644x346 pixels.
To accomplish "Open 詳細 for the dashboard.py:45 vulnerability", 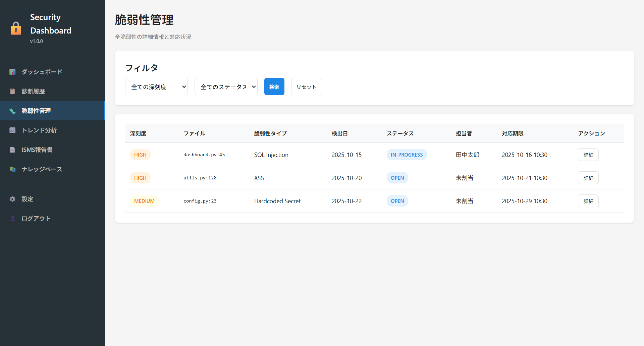I will 588,155.
